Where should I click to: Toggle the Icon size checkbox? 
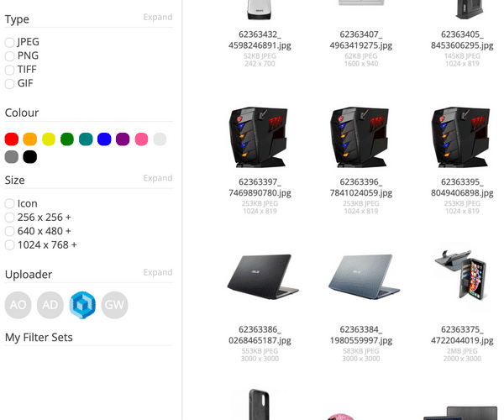9,204
